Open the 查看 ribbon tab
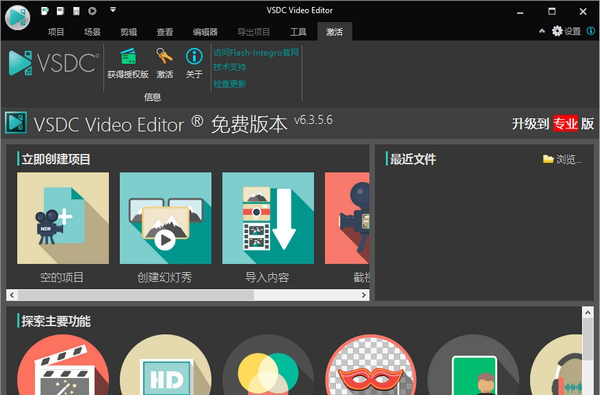Screen dimensions: 600x410 tap(165, 32)
